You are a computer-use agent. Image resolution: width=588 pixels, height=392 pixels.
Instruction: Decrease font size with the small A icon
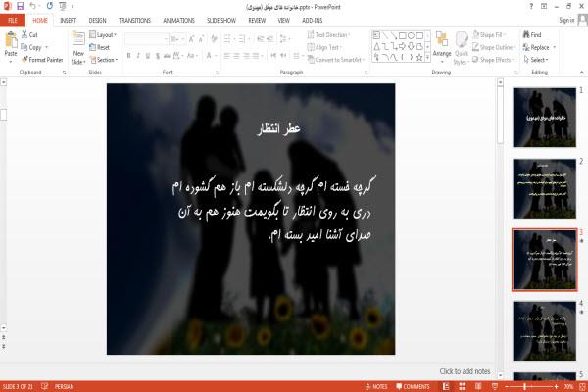coord(201,38)
